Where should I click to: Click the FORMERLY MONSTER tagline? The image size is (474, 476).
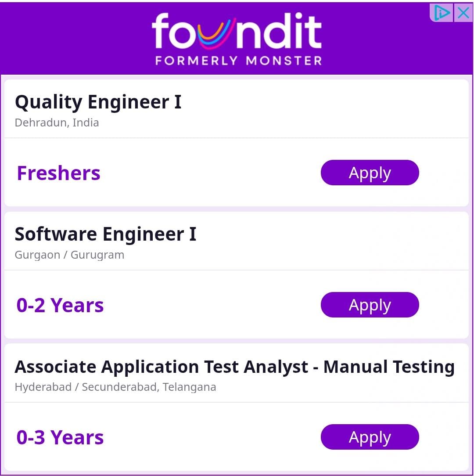(x=238, y=61)
